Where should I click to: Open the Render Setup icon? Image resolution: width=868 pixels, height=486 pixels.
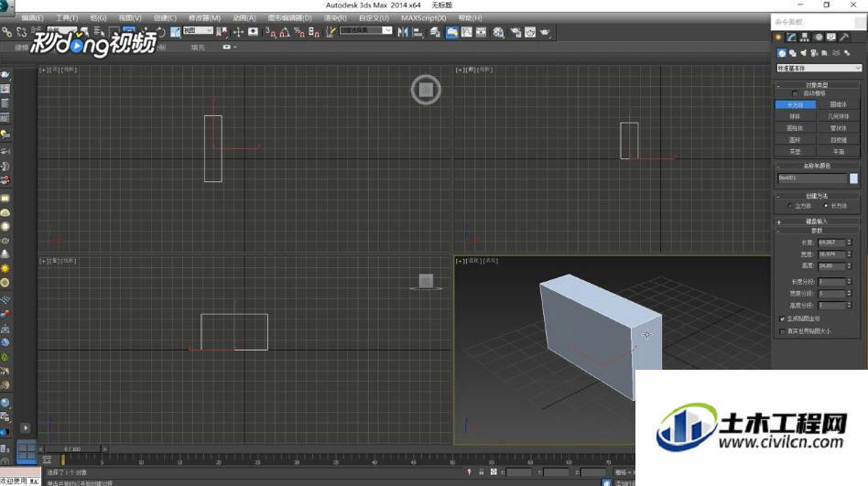pyautogui.click(x=515, y=32)
